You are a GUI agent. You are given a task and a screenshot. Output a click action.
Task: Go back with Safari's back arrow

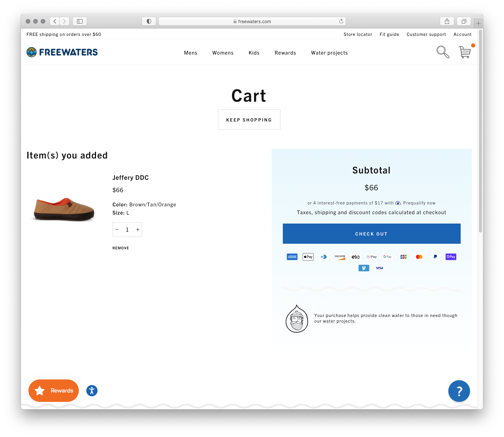coord(55,21)
